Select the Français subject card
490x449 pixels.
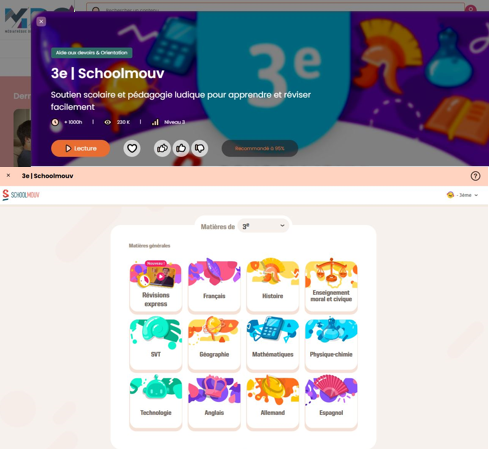214,286
